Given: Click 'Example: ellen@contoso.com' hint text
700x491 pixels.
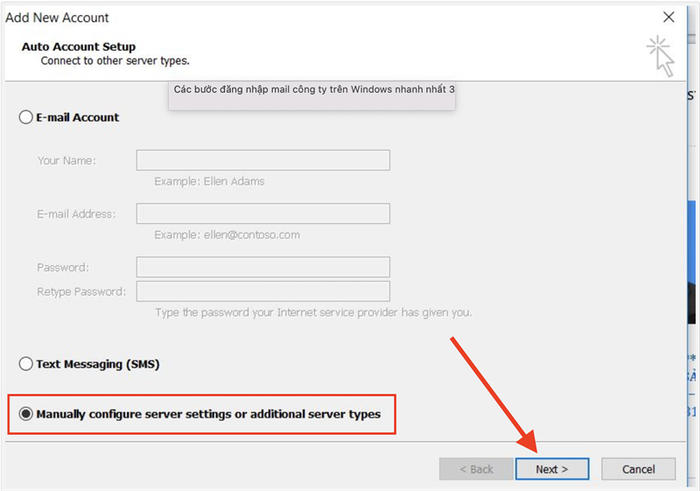Looking at the screenshot, I should 227,235.
